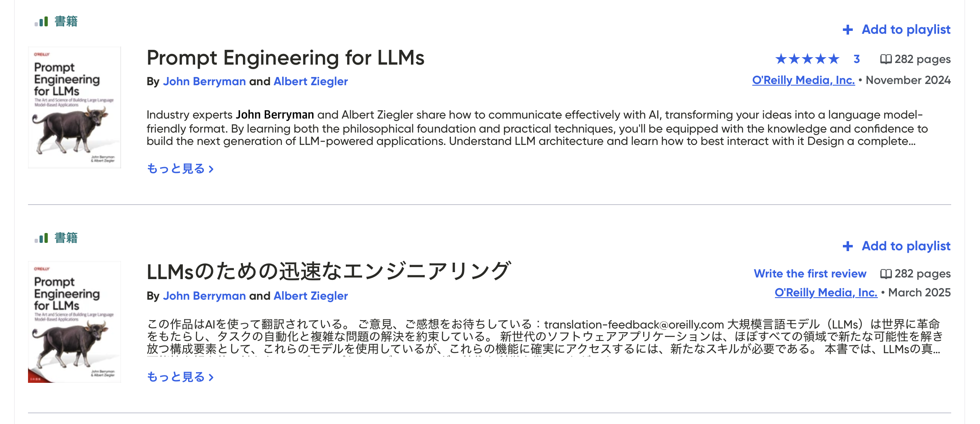This screenshot has height=424, width=980.
Task: Open the Prompt Engineering for LLMs cover thumbnail
Action: point(75,107)
